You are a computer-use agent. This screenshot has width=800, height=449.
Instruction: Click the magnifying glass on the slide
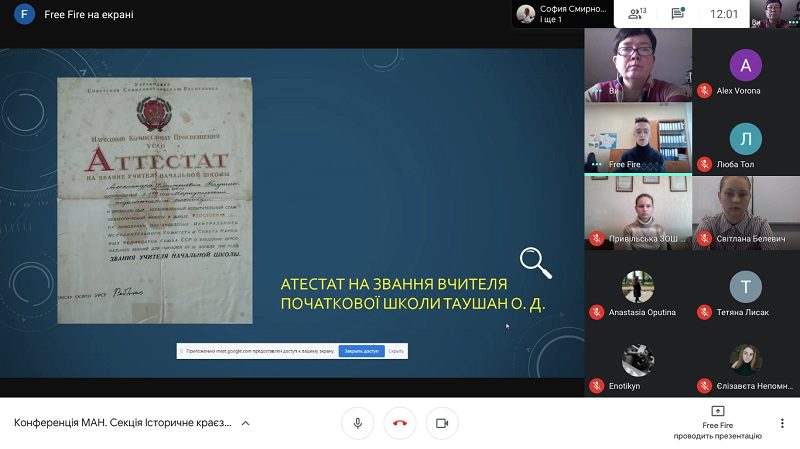coord(536,263)
